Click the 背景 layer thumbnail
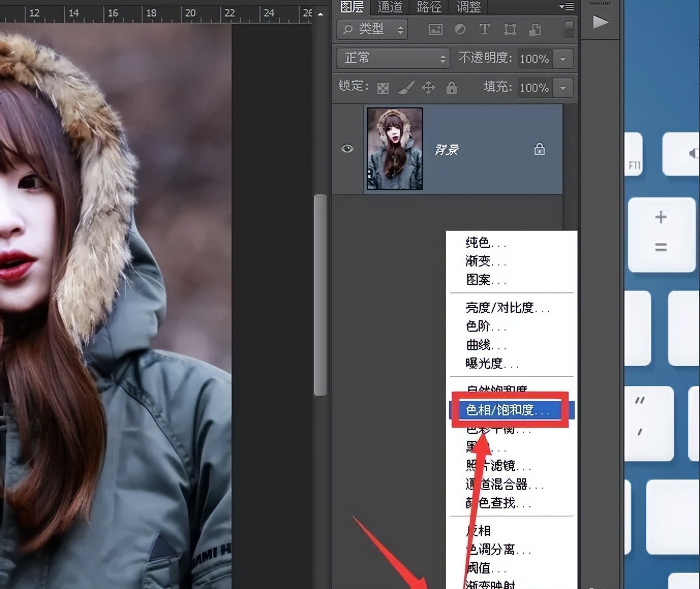700x589 pixels. 394,149
